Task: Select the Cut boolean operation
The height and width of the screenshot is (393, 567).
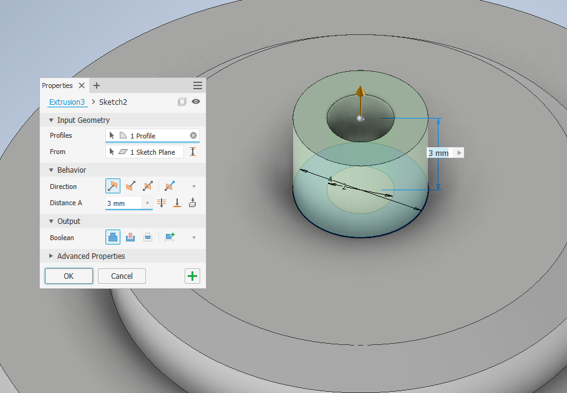Action: click(131, 238)
